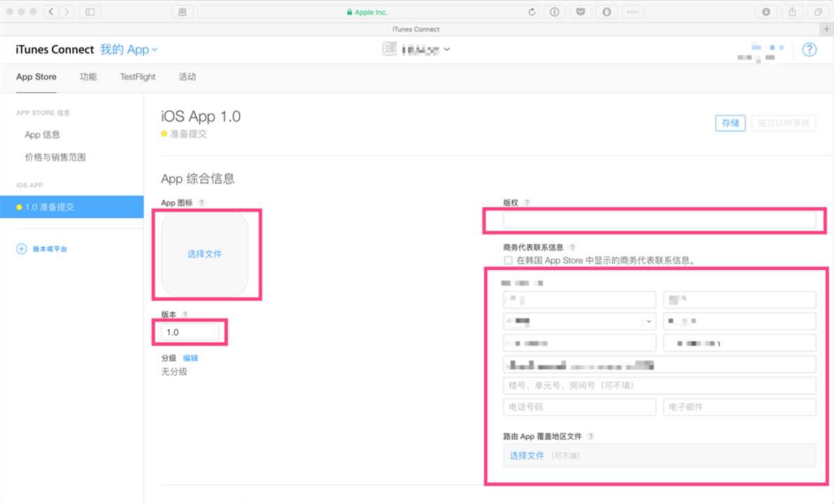Select App 信息 in the sidebar

pyautogui.click(x=43, y=135)
